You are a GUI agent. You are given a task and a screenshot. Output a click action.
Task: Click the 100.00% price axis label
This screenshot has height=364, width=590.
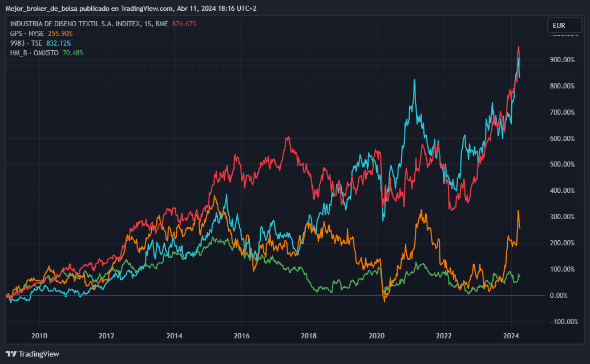pyautogui.click(x=562, y=269)
